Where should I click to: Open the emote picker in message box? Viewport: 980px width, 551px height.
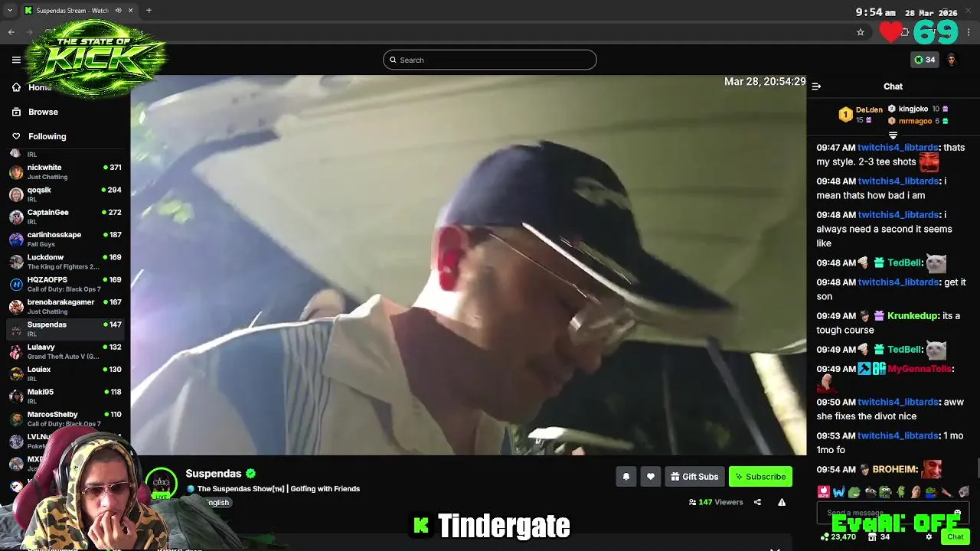(957, 513)
